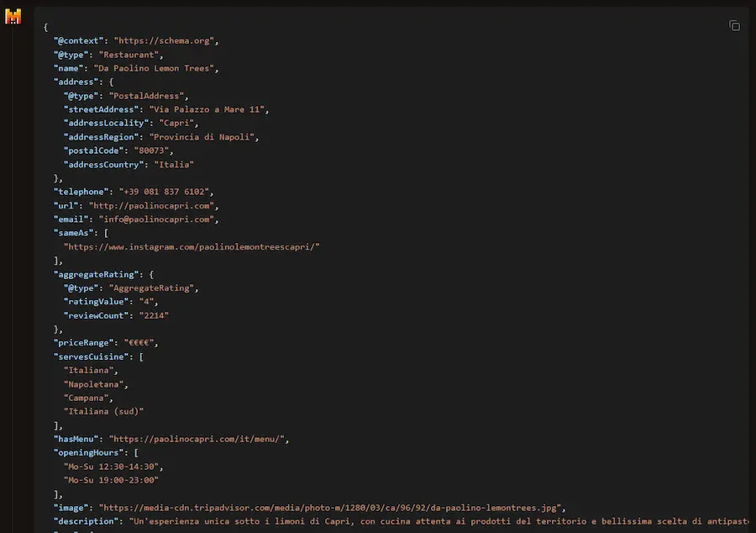Click the "Capri" locality value
The image size is (756, 533).
click(x=176, y=123)
